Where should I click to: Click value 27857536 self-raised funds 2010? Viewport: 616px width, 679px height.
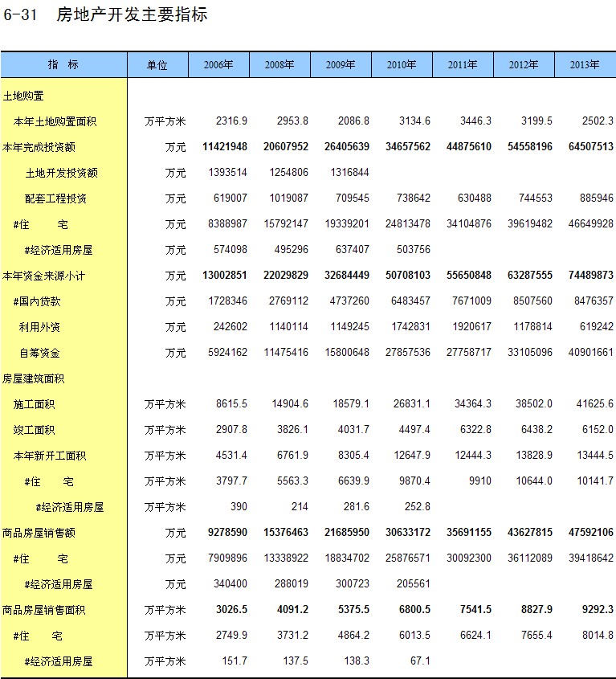[x=408, y=353]
